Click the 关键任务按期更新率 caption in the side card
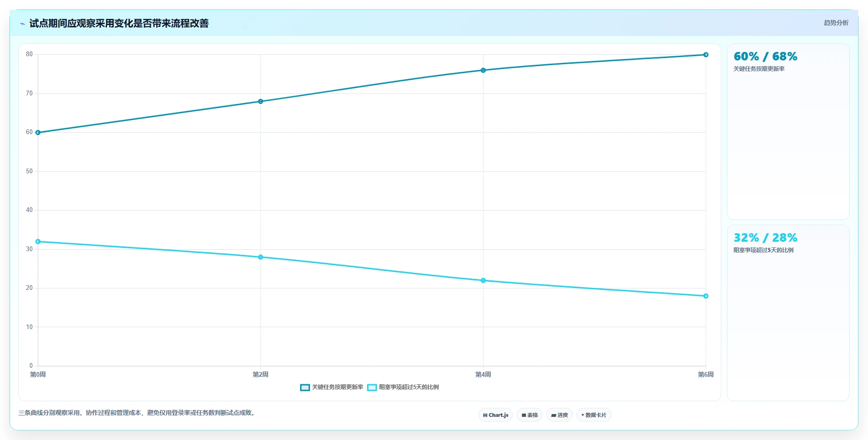Screen dimensions: 868x440 [x=759, y=69]
